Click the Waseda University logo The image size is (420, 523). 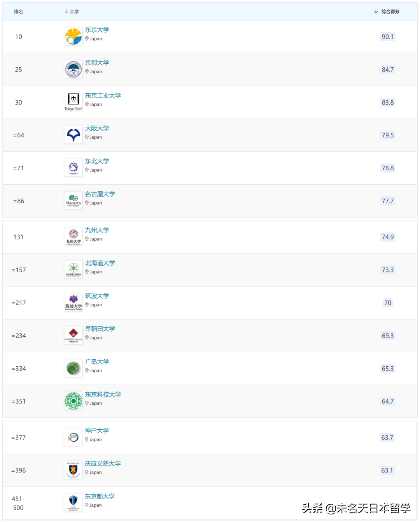tap(73, 334)
